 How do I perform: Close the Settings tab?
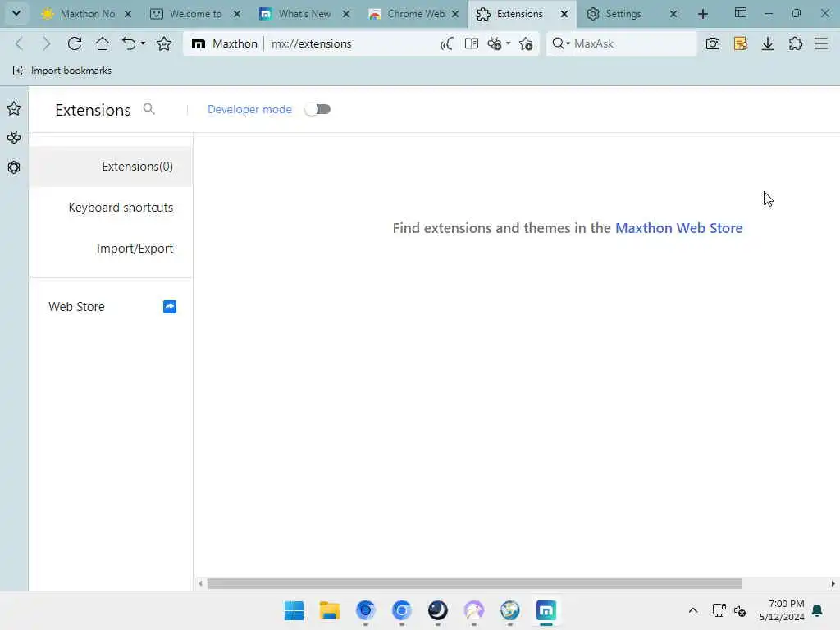tap(673, 14)
